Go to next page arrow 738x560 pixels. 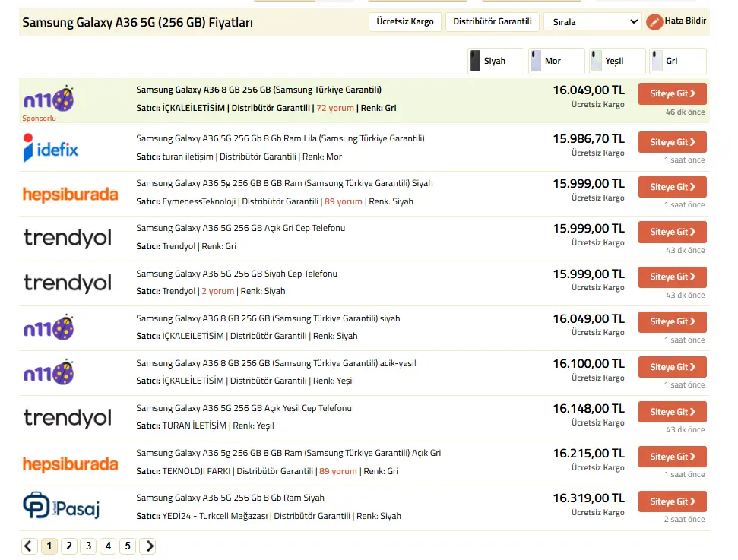(148, 546)
